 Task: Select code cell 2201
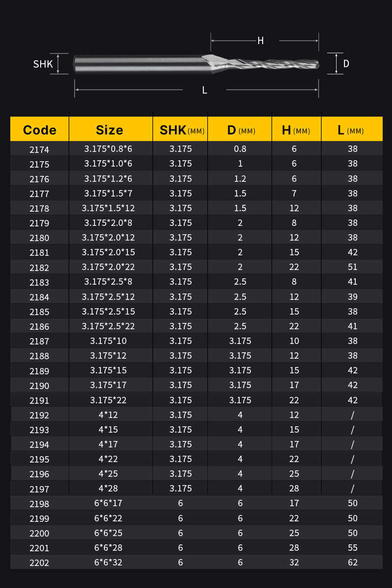(x=39, y=548)
